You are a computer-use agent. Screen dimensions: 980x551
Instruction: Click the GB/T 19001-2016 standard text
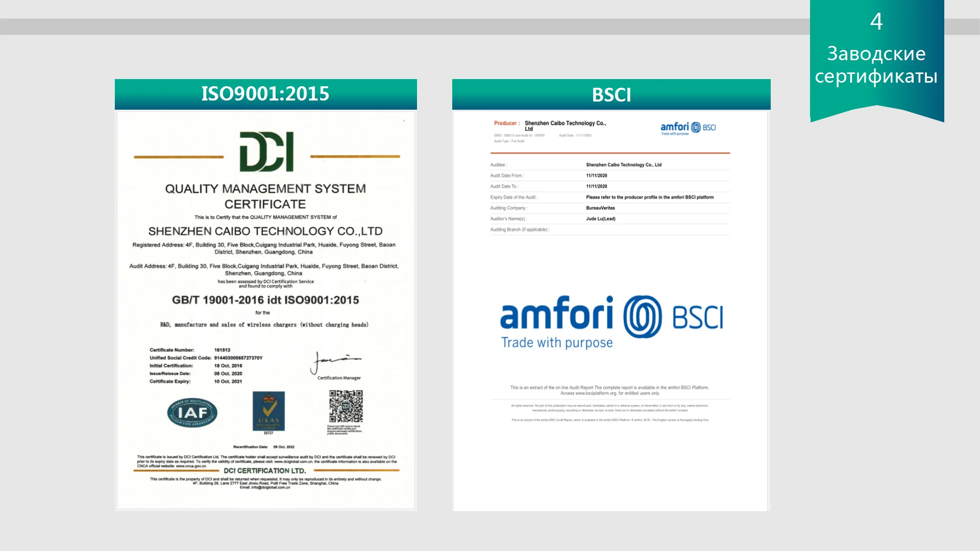[265, 300]
